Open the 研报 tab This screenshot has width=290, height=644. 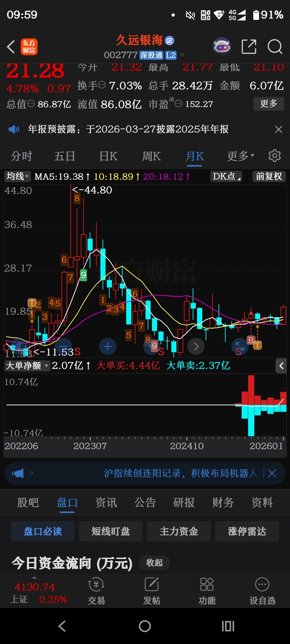tap(184, 503)
